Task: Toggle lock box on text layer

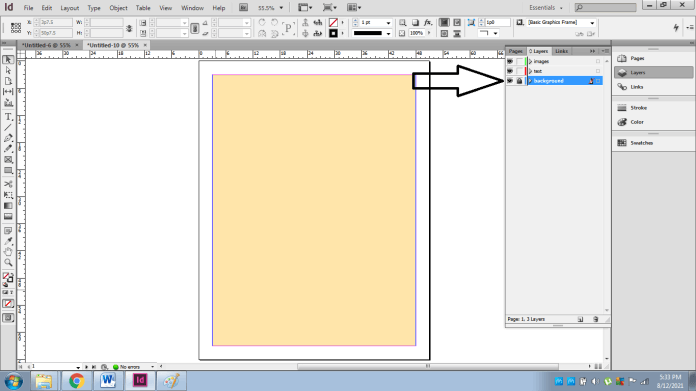Action: (519, 71)
